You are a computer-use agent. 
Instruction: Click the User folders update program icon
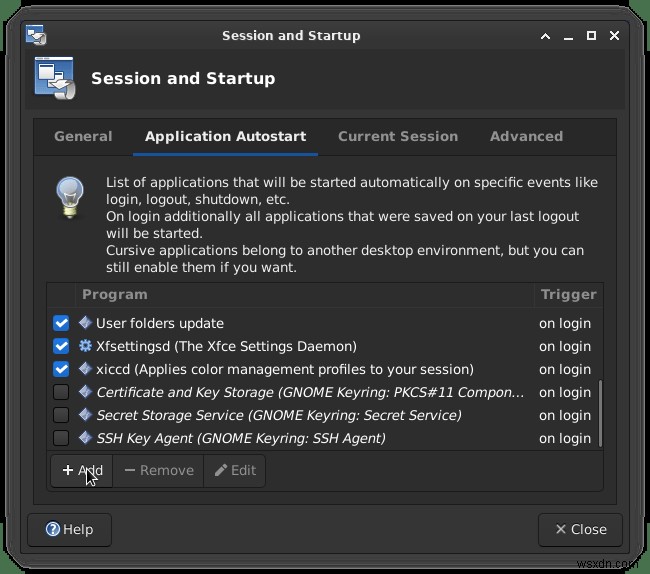pos(85,322)
